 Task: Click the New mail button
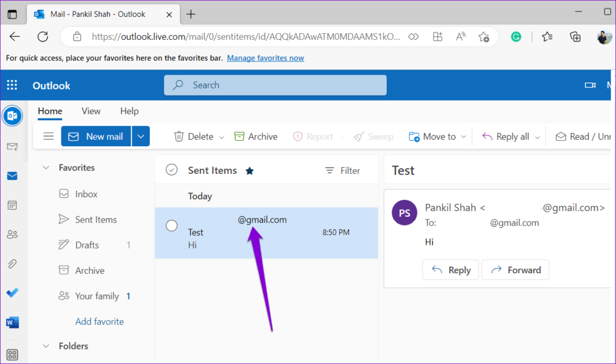[x=96, y=136]
